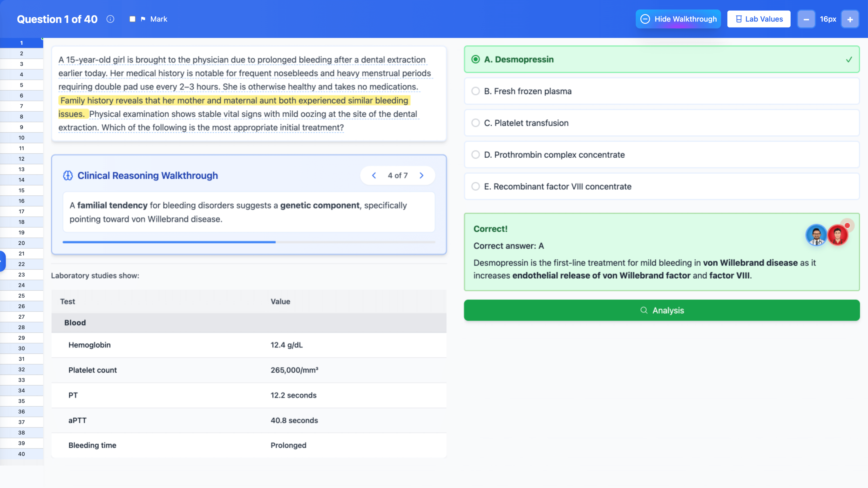Screen dimensions: 868x488
Task: Increase font size with plus button
Action: [850, 19]
